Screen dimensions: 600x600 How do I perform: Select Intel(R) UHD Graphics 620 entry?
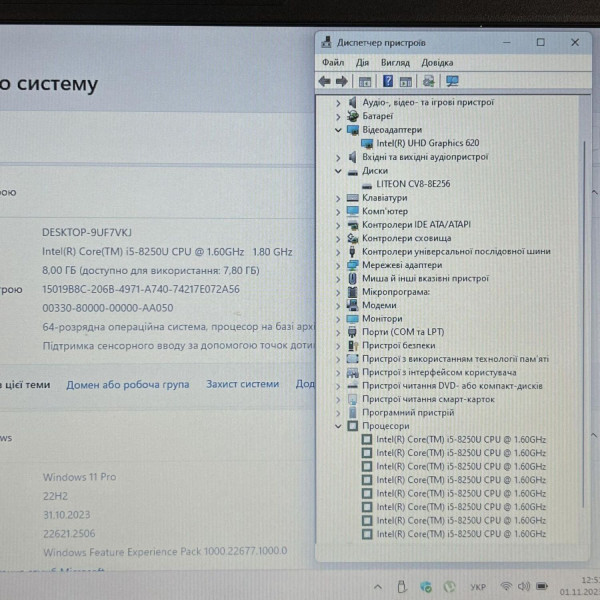coord(427,143)
